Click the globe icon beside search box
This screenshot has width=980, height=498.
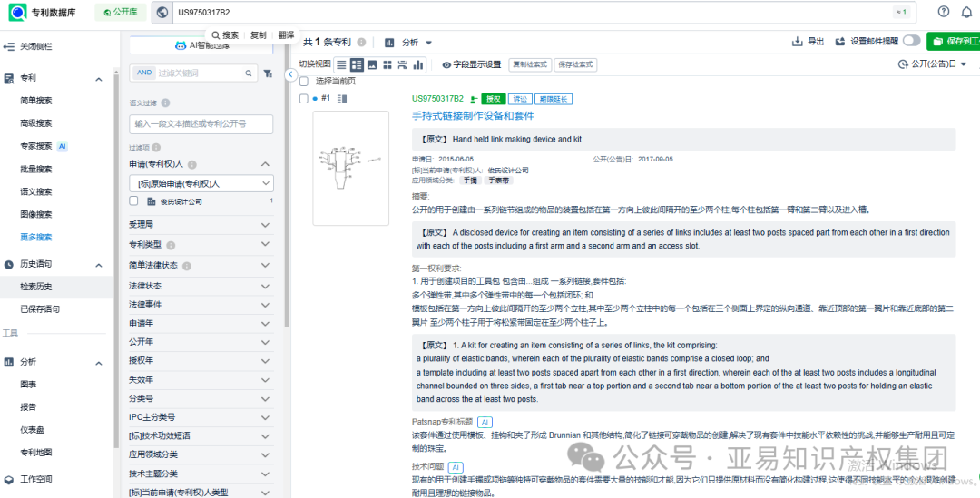pos(162,13)
